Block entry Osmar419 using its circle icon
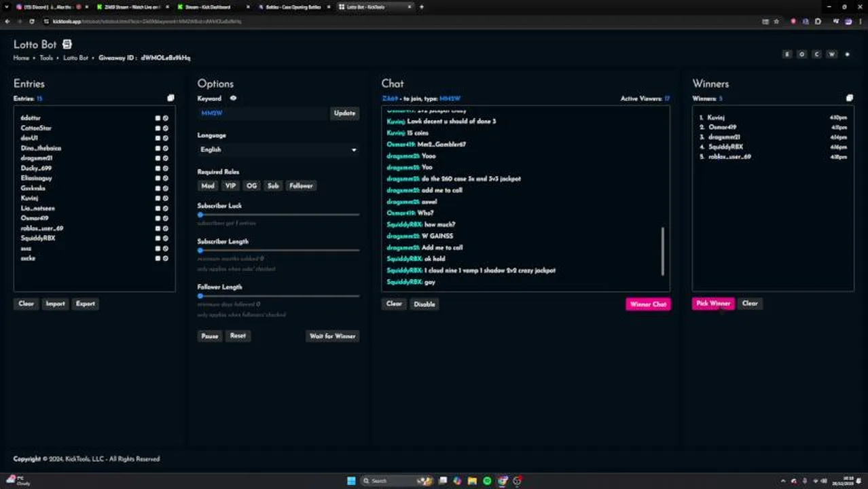 point(165,219)
